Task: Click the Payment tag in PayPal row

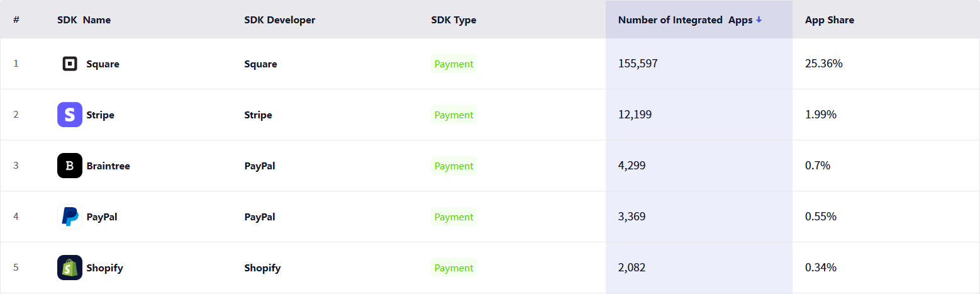Action: 454,217
